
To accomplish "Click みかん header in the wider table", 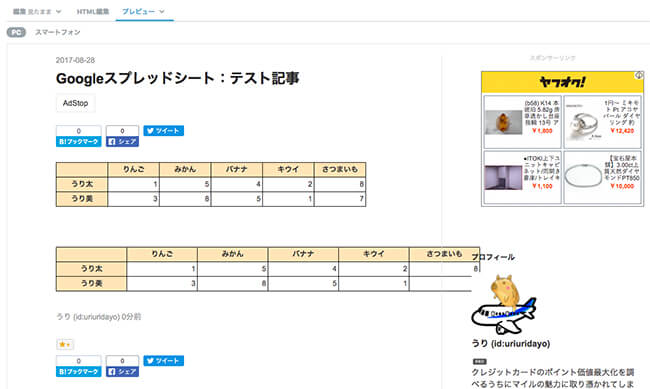I will (x=233, y=254).
